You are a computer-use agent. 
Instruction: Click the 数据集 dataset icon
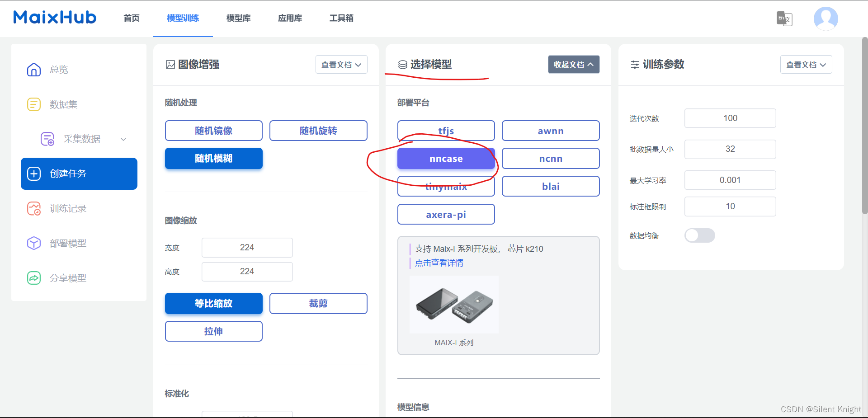click(x=34, y=104)
